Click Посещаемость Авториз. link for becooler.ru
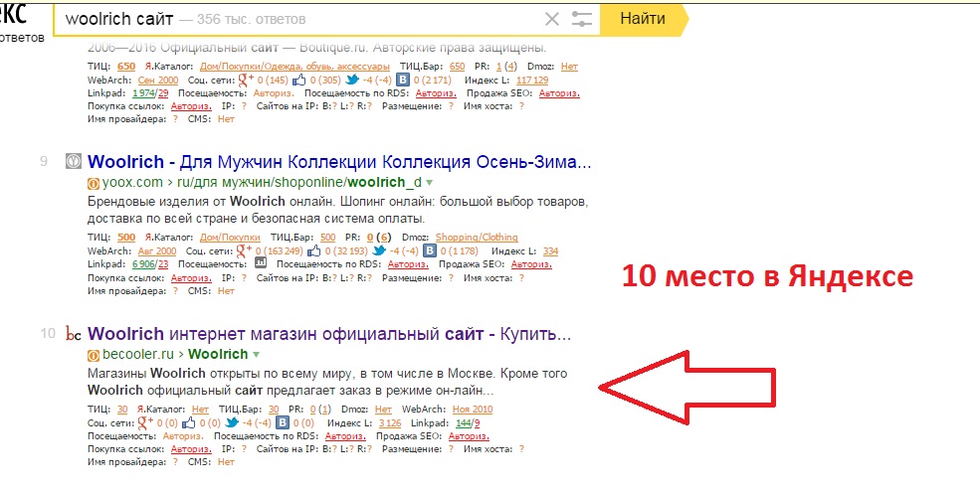 (182, 436)
